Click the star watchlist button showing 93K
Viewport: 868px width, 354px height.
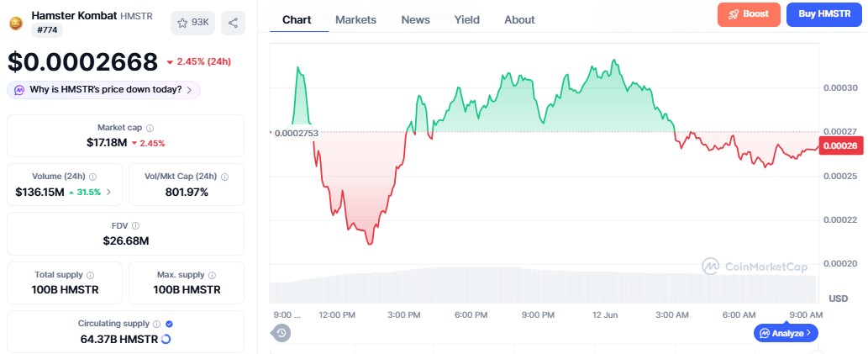[x=192, y=23]
